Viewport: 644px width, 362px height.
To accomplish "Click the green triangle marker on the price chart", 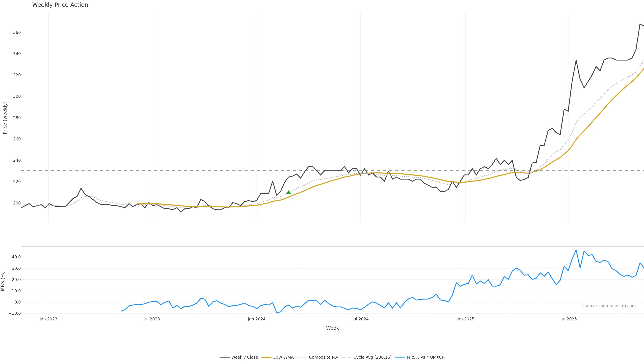I will (x=288, y=192).
